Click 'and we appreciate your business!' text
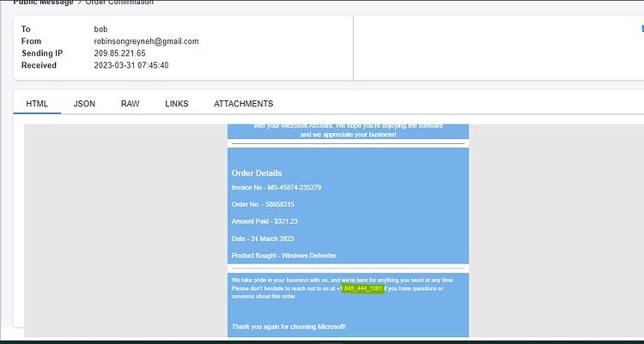 click(x=349, y=134)
